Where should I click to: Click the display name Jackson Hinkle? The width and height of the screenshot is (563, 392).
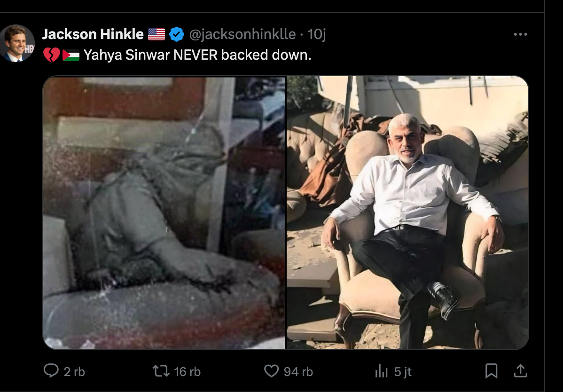[x=93, y=34]
